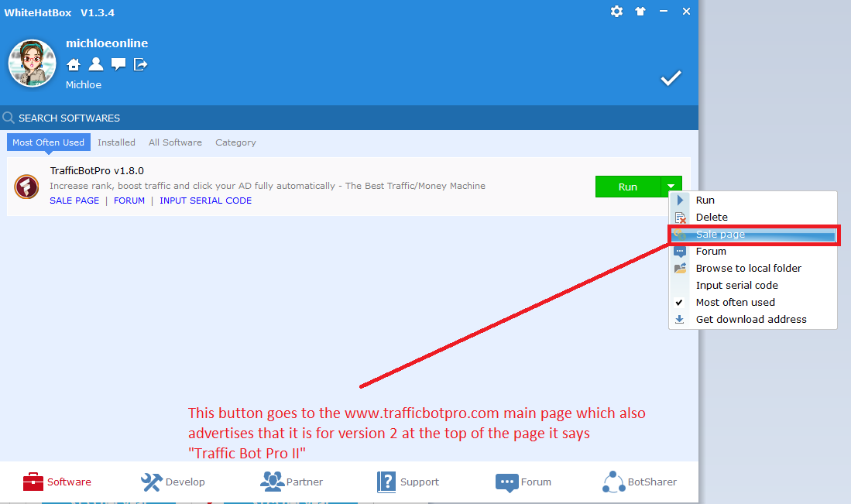This screenshot has height=504, width=851.
Task: Select Get download address menu item
Action: tap(750, 319)
